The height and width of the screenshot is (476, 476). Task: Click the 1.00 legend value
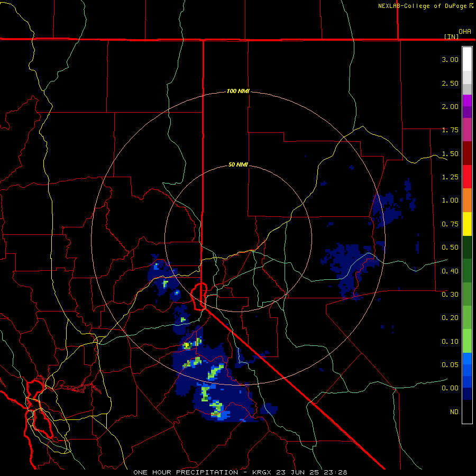[x=450, y=200]
